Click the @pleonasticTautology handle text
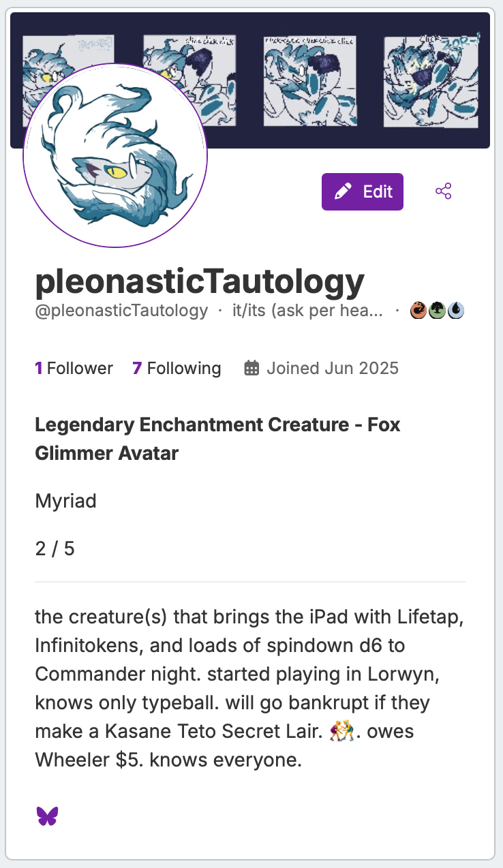Image resolution: width=503 pixels, height=868 pixels. point(121,311)
